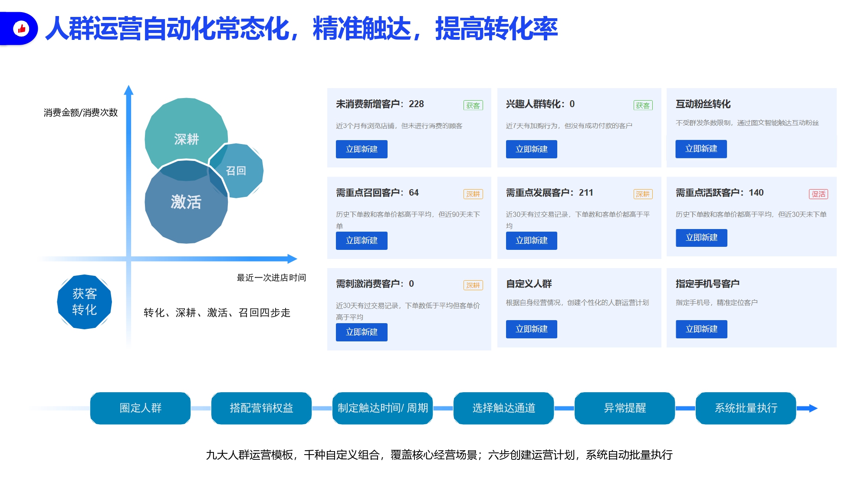Click the 最近一次进店时间 axis label

pyautogui.click(x=271, y=278)
